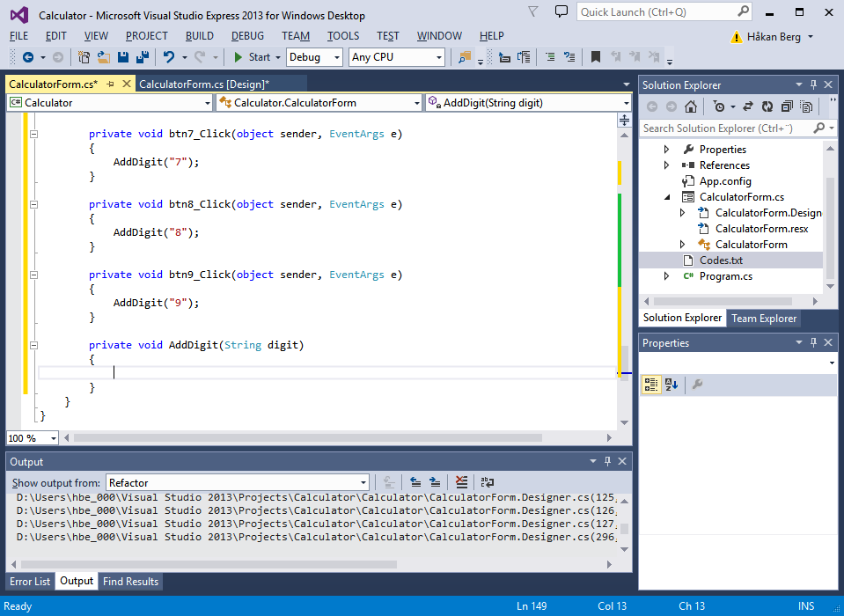Toggle the Categorized view in Properties panel
Image resolution: width=844 pixels, height=616 pixels.
(650, 385)
